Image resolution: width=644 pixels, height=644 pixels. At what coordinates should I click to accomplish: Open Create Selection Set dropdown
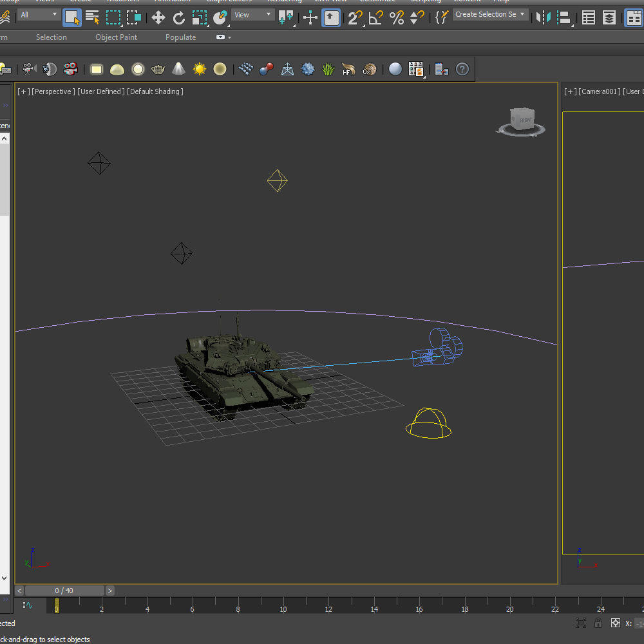click(x=490, y=14)
